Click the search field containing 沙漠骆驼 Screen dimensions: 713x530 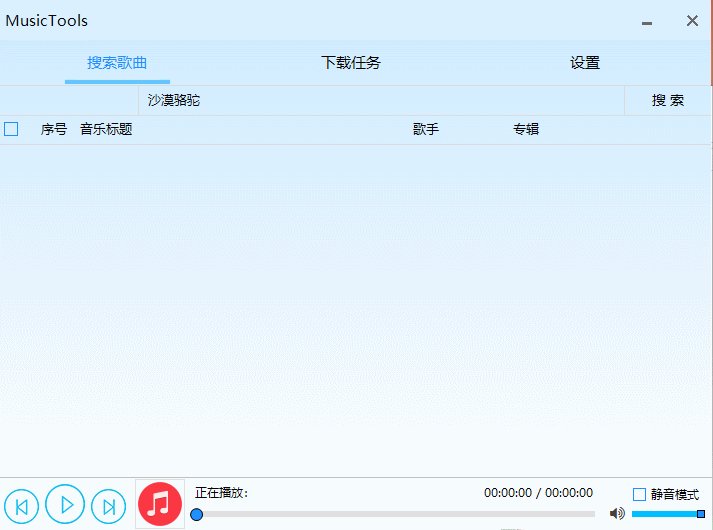pyautogui.click(x=380, y=101)
